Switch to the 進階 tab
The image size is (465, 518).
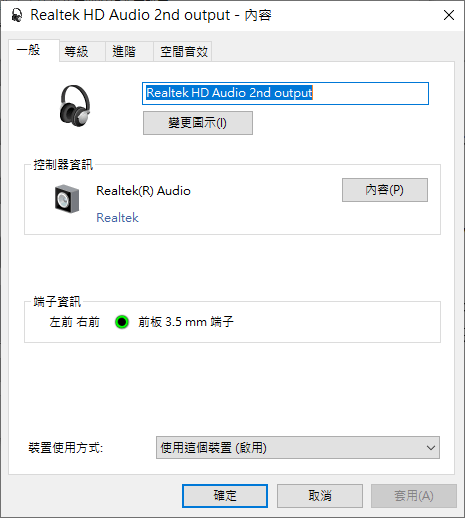pyautogui.click(x=124, y=52)
